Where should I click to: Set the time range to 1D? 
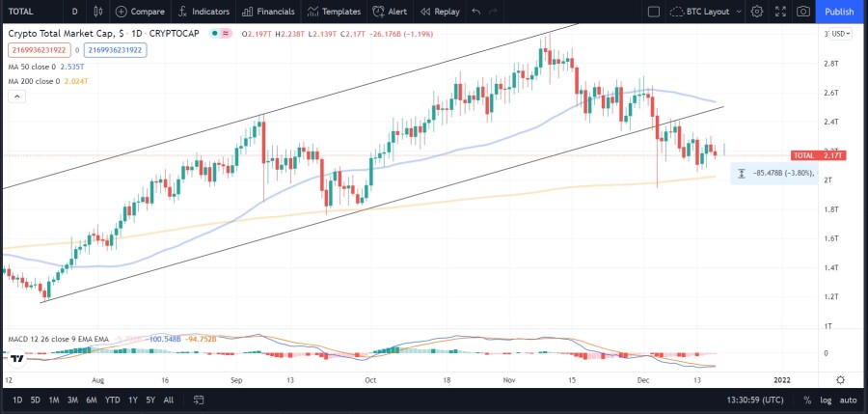(x=17, y=400)
